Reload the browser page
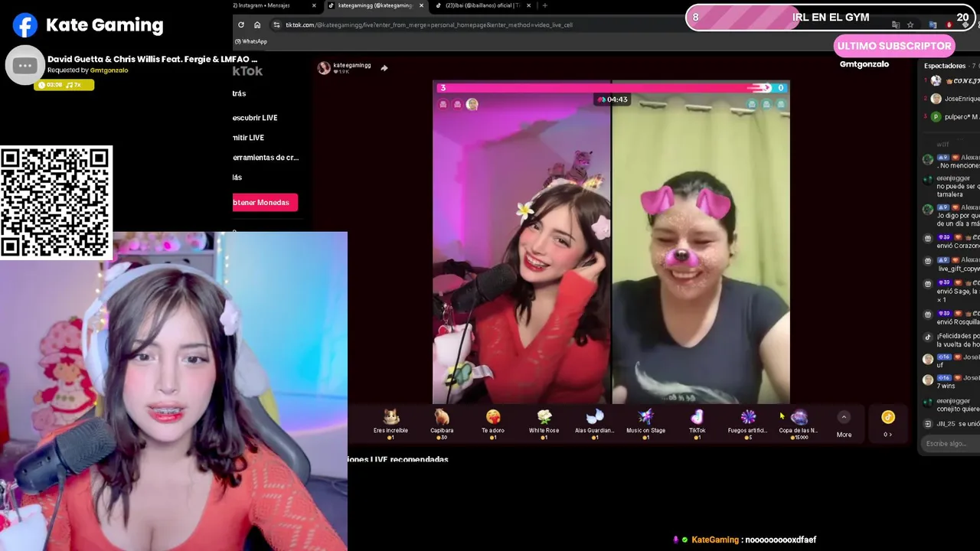This screenshot has height=551, width=980. [x=240, y=24]
